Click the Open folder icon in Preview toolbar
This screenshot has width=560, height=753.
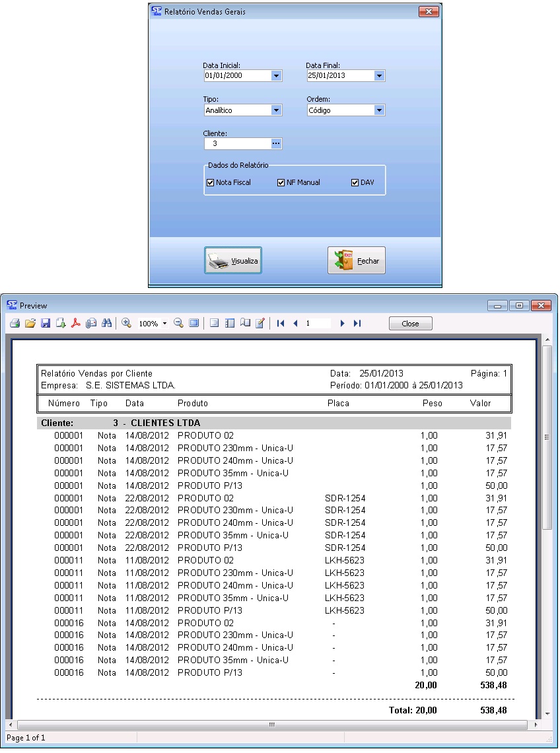click(30, 324)
